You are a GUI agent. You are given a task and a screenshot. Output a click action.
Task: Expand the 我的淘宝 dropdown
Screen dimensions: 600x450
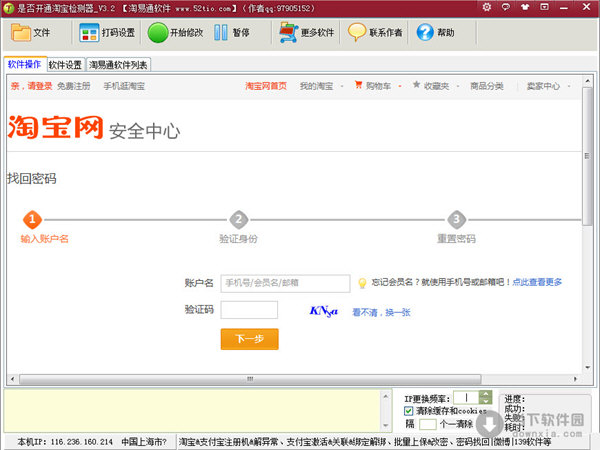(342, 86)
